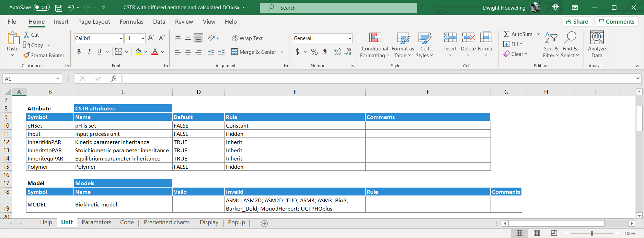Toggle AutoSave switch

coord(42,8)
